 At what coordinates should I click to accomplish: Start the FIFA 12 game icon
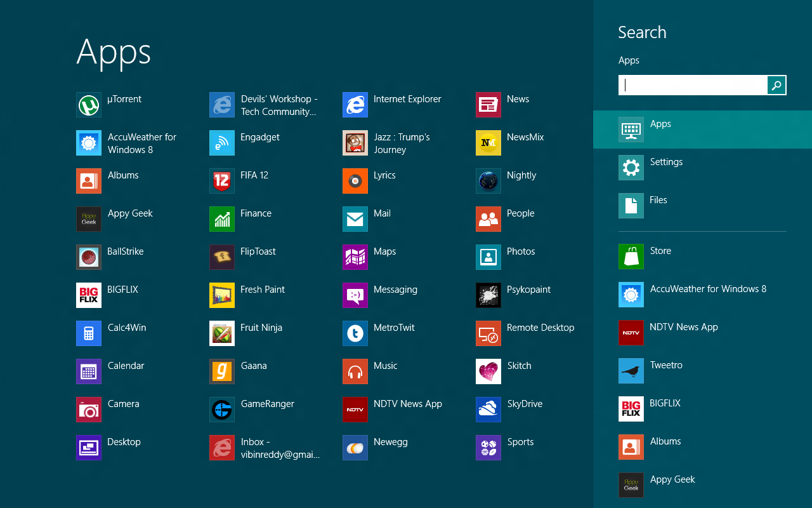point(222,181)
